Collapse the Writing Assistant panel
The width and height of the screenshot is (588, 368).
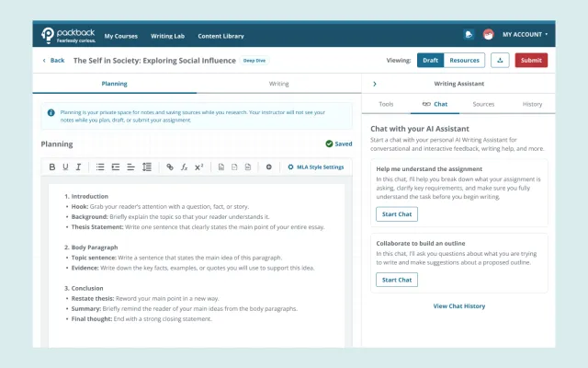coord(375,84)
